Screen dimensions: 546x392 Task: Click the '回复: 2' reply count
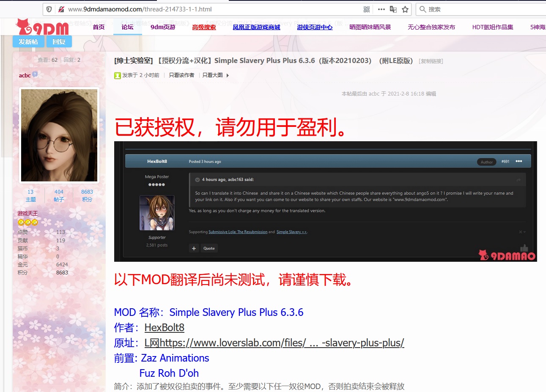(72, 60)
